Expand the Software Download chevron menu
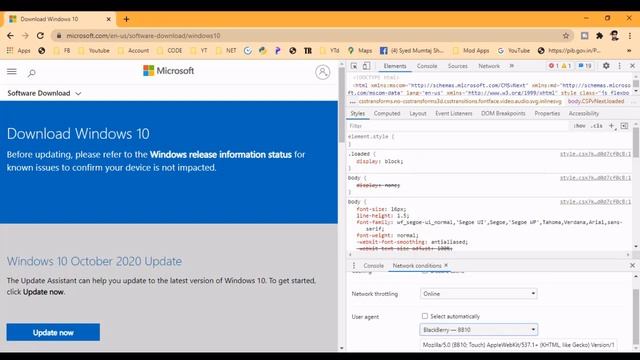This screenshot has width=640, height=360. (x=78, y=93)
